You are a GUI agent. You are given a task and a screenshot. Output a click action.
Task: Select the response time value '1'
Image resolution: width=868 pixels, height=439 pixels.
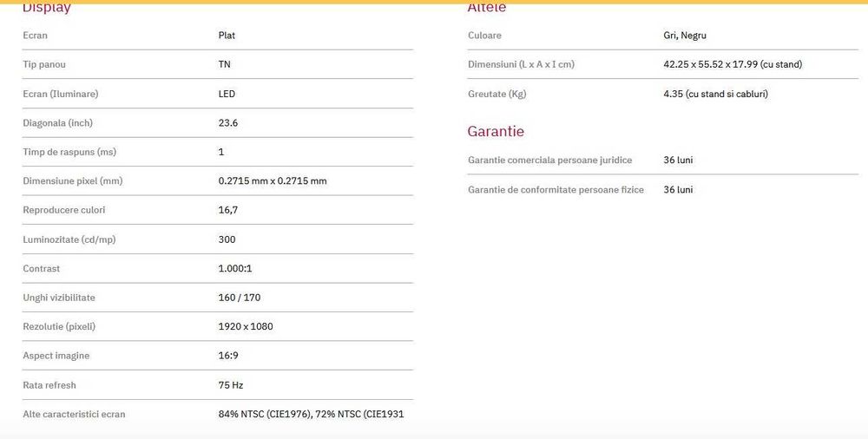[x=220, y=152]
